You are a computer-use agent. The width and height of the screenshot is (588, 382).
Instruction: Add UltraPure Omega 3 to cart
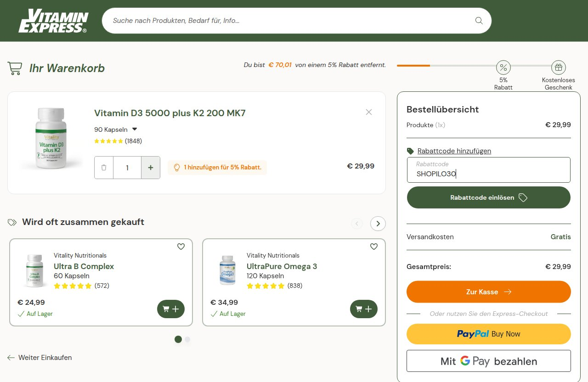364,309
